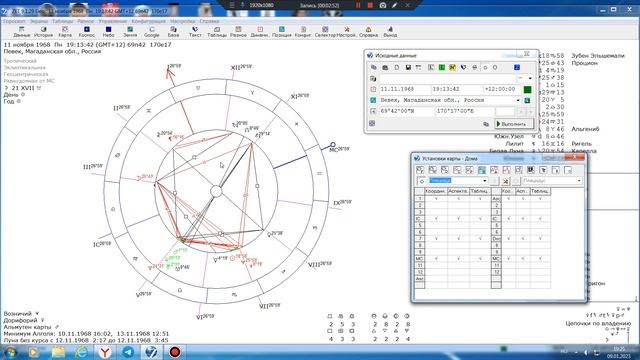The height and width of the screenshot is (360, 640).
Task: Open the second greyed house system dropdown
Action: click(579, 181)
